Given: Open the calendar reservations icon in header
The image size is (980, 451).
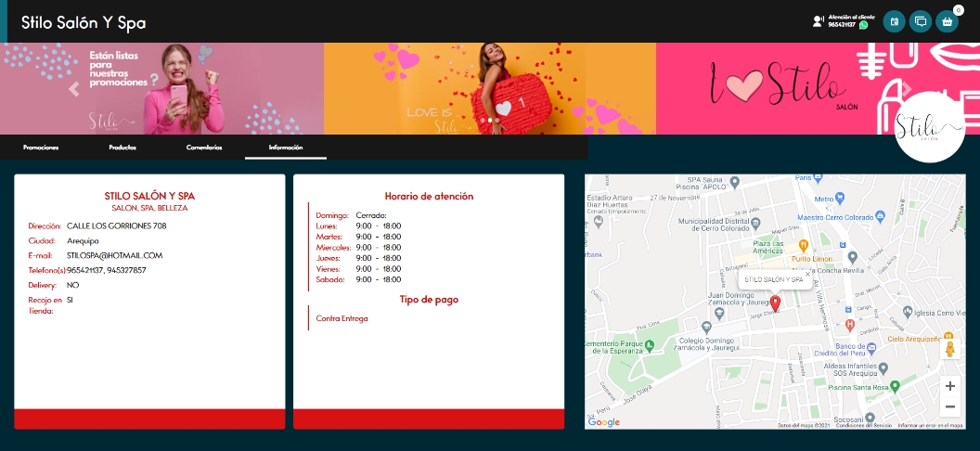Looking at the screenshot, I should tap(894, 22).
